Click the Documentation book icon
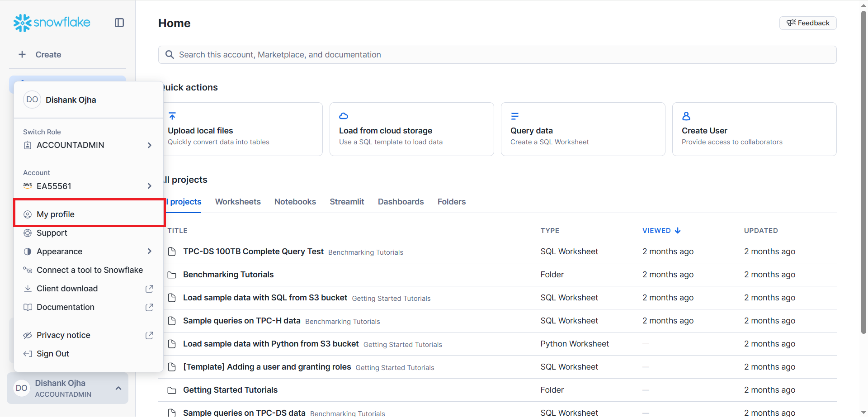868x418 pixels. (x=28, y=307)
